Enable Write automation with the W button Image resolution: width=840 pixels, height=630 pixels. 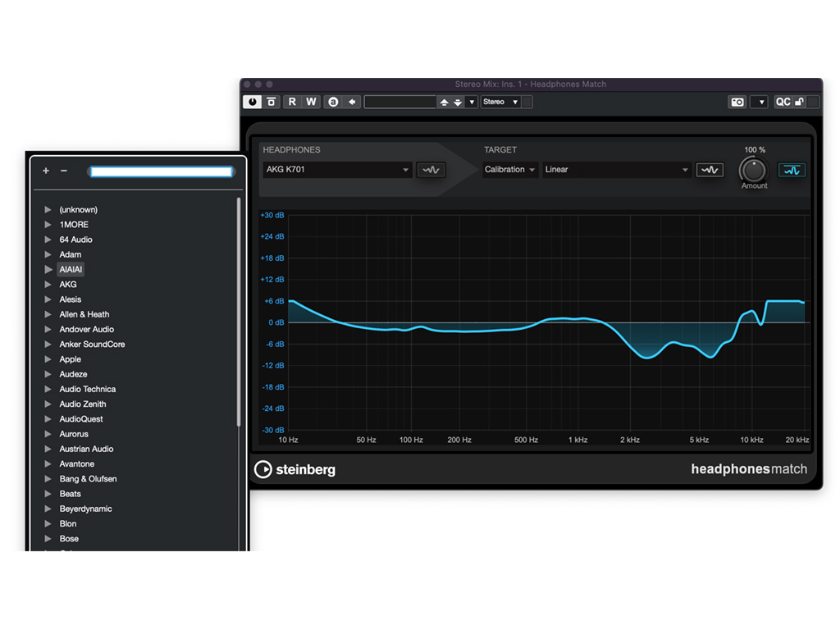pos(311,102)
